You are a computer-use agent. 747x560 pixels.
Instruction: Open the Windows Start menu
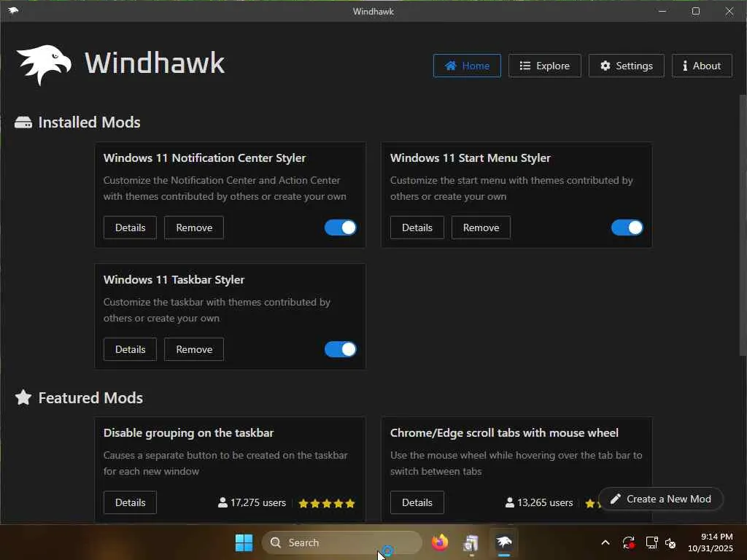(244, 542)
